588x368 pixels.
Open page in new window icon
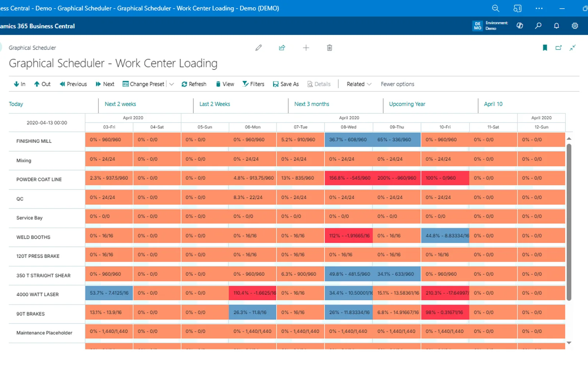tap(559, 47)
